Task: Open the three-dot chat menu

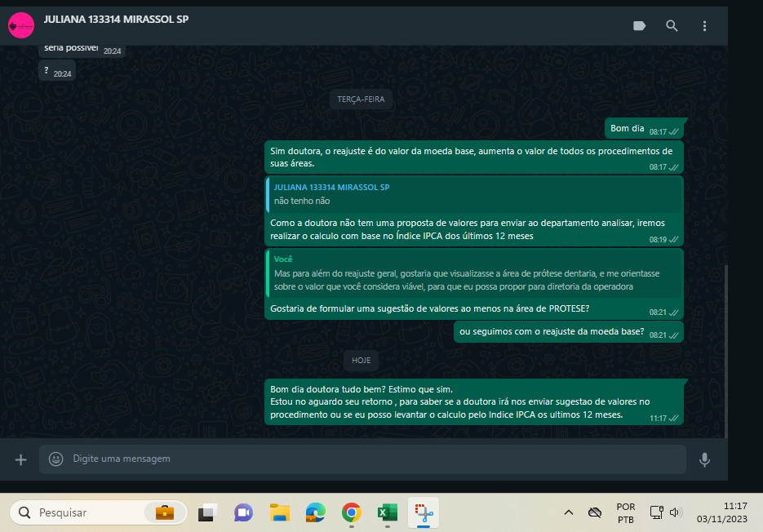Action: [704, 26]
